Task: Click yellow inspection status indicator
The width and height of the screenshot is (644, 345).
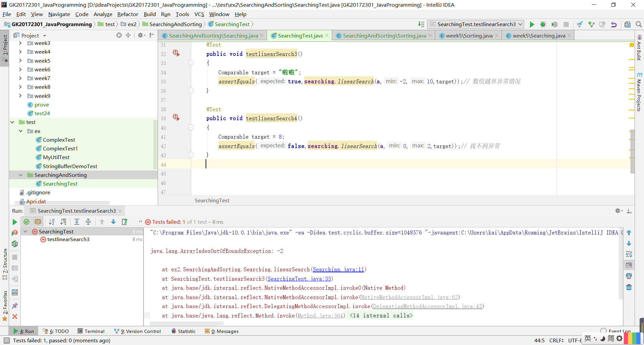Action: (x=632, y=45)
